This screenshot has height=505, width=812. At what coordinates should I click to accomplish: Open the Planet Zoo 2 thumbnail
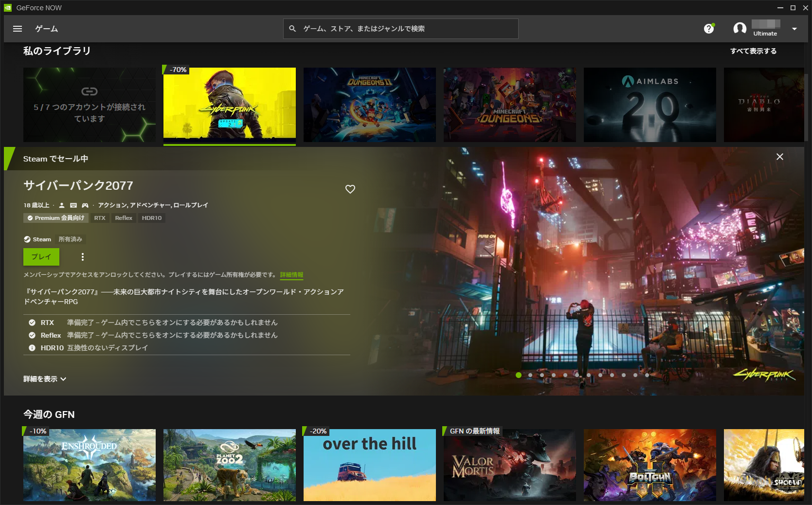[230, 465]
